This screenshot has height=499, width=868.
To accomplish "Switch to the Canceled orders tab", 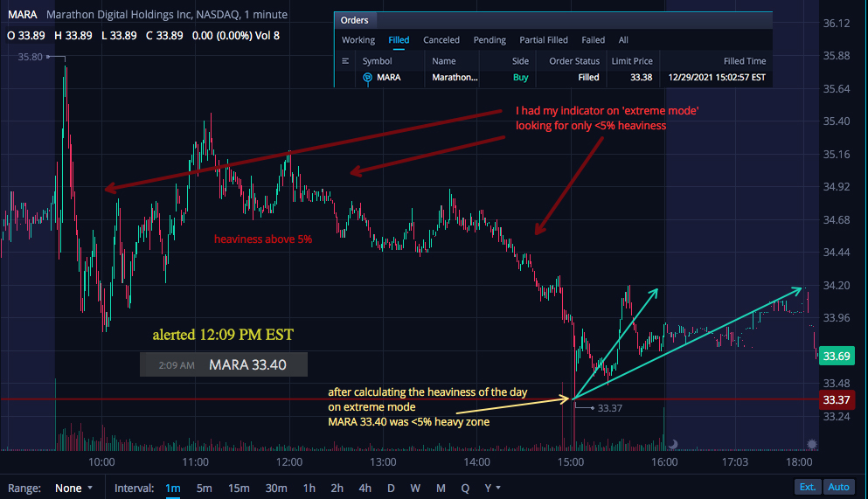I will 441,40.
